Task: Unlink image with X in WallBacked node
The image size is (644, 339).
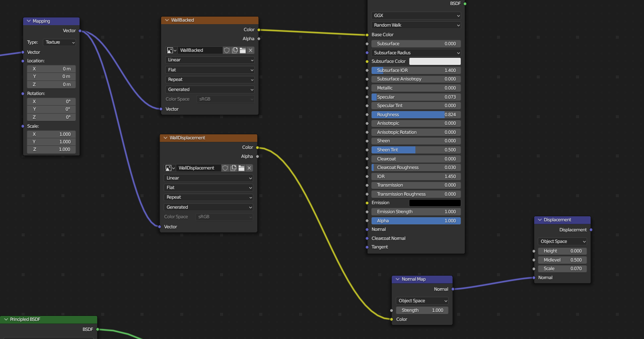Action: (x=251, y=50)
